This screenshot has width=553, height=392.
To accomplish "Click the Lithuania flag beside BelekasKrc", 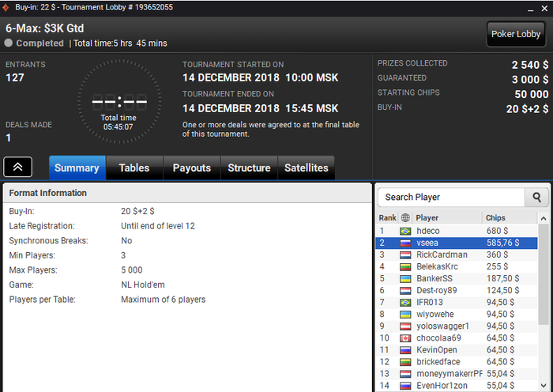I will [405, 267].
